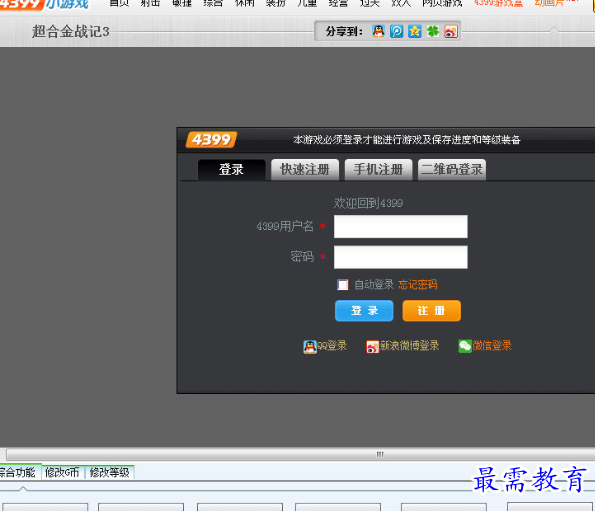Select the 综合功能 tab
This screenshot has height=511, width=595.
pos(19,472)
